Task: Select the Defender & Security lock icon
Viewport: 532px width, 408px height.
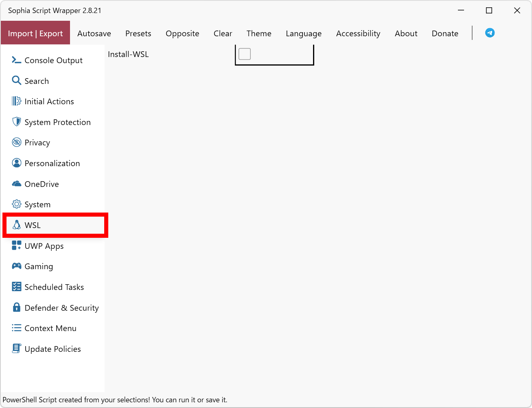Action: [x=16, y=307]
